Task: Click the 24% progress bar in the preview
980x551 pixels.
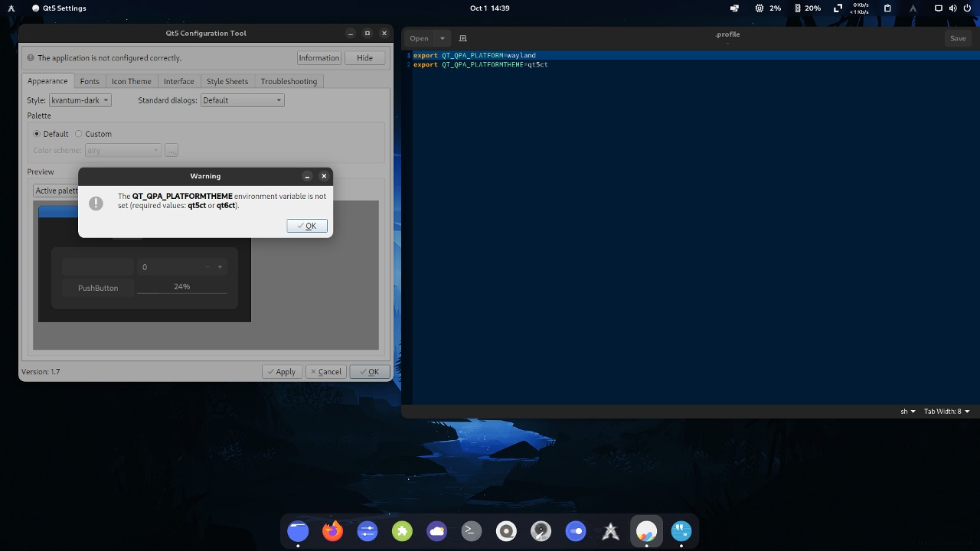Action: (181, 286)
